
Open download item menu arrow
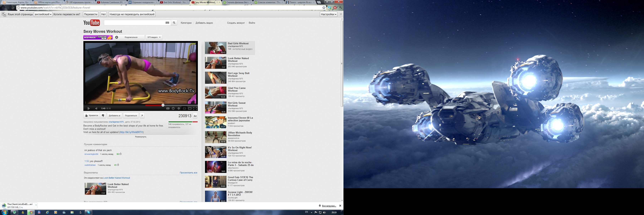[x=36, y=206]
